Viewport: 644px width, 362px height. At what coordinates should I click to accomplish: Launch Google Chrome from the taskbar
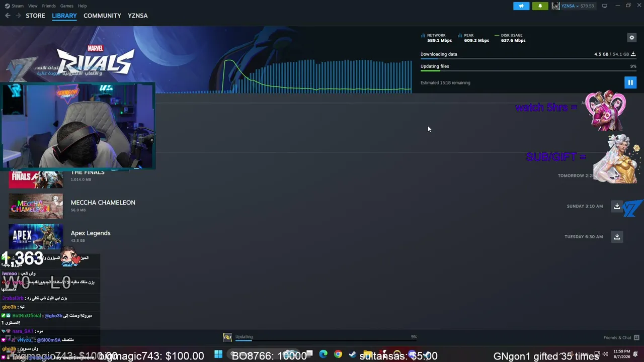point(338,354)
